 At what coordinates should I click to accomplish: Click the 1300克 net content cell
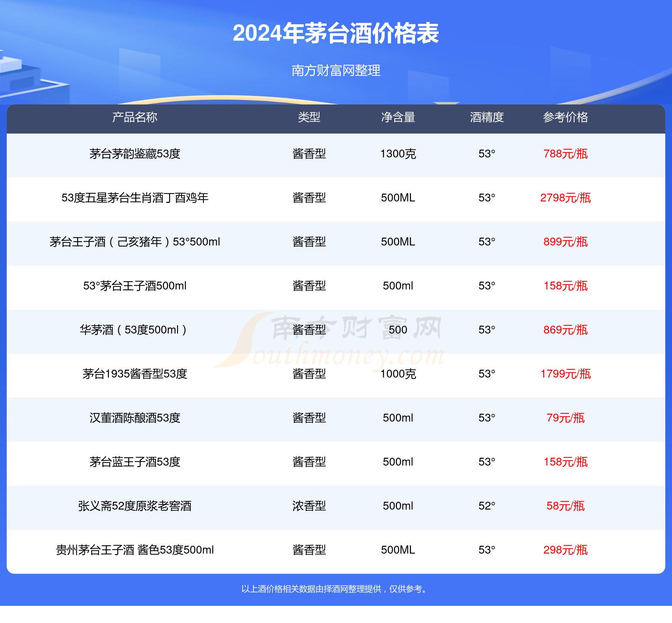tap(398, 154)
